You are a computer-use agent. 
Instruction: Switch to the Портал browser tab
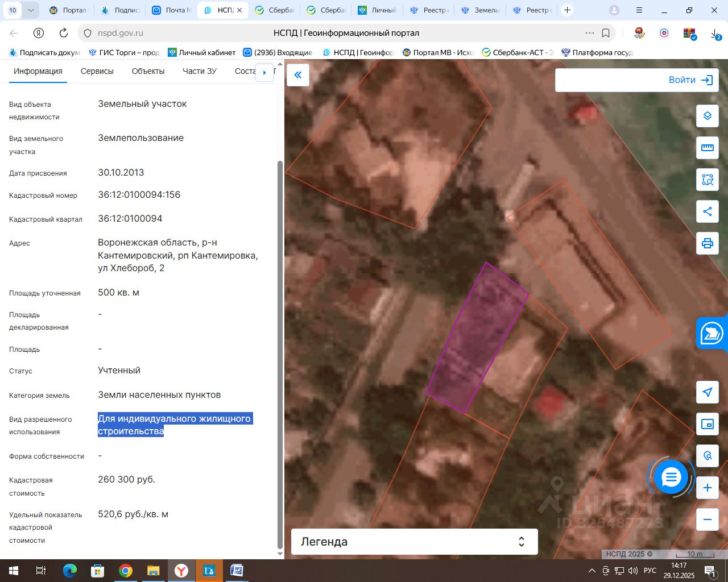[x=68, y=10]
